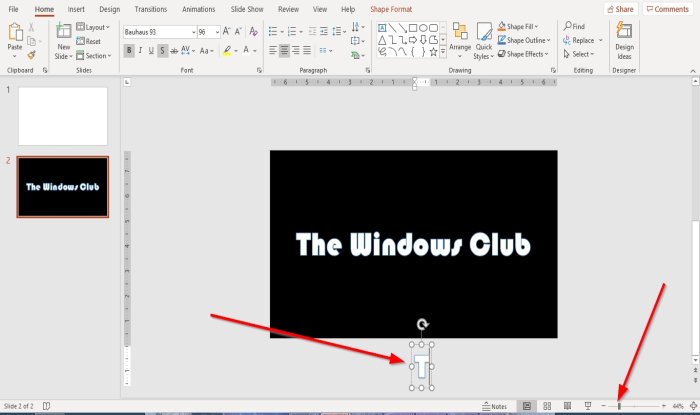Viewport: 700px width, 415px height.
Task: Toggle Underline formatting
Action: click(x=151, y=50)
